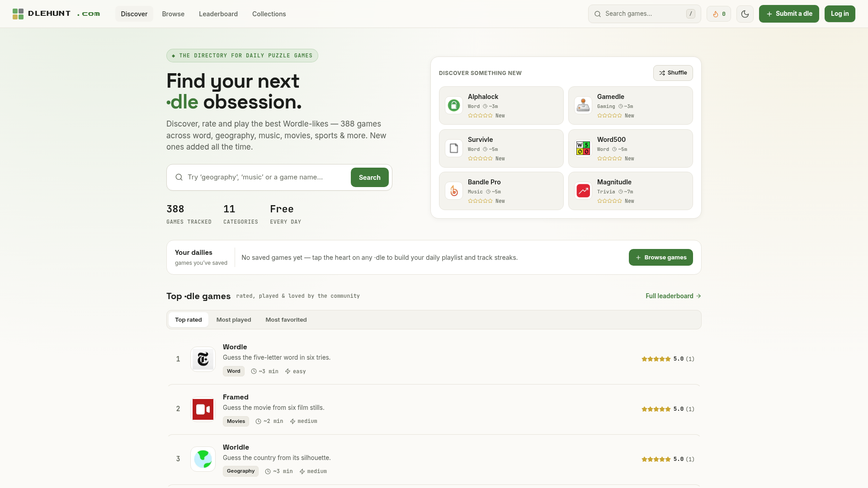The image size is (868, 488).
Task: Open the Leaderboard nav item
Action: (218, 14)
